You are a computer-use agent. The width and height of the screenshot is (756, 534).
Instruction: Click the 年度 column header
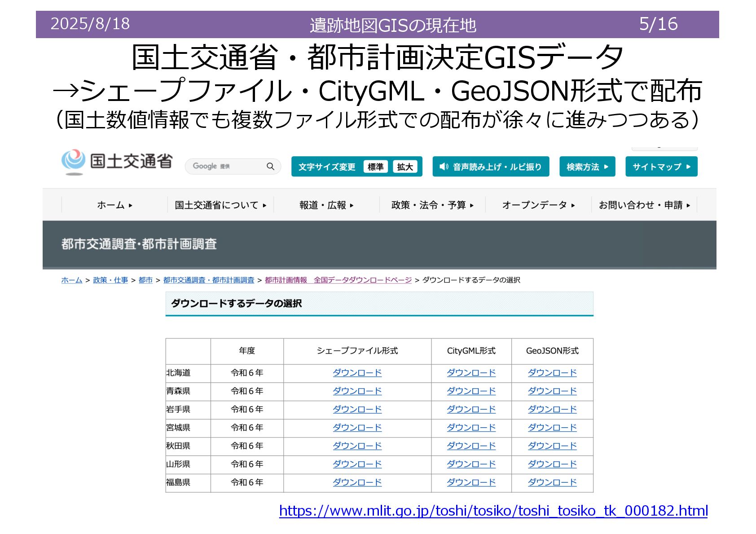[247, 351]
